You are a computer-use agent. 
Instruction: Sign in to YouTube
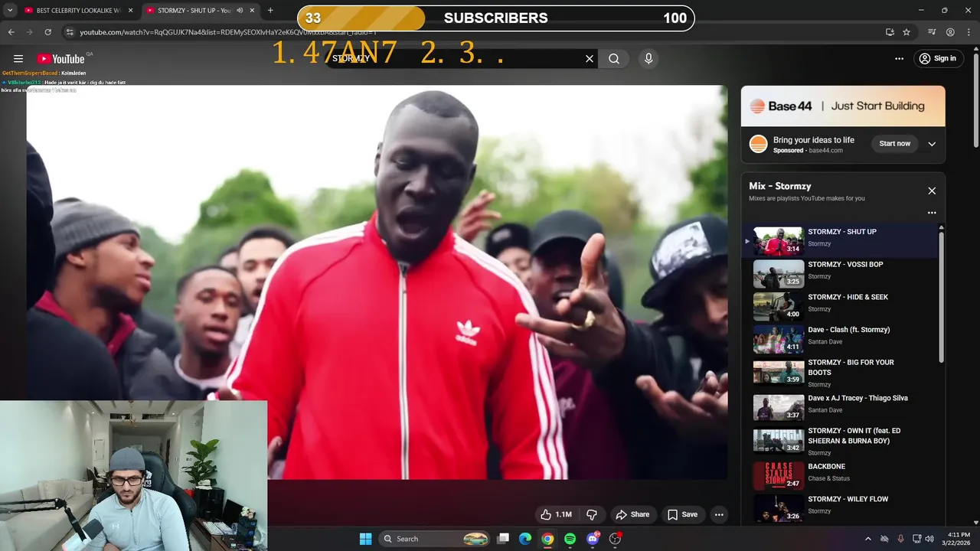(939, 59)
